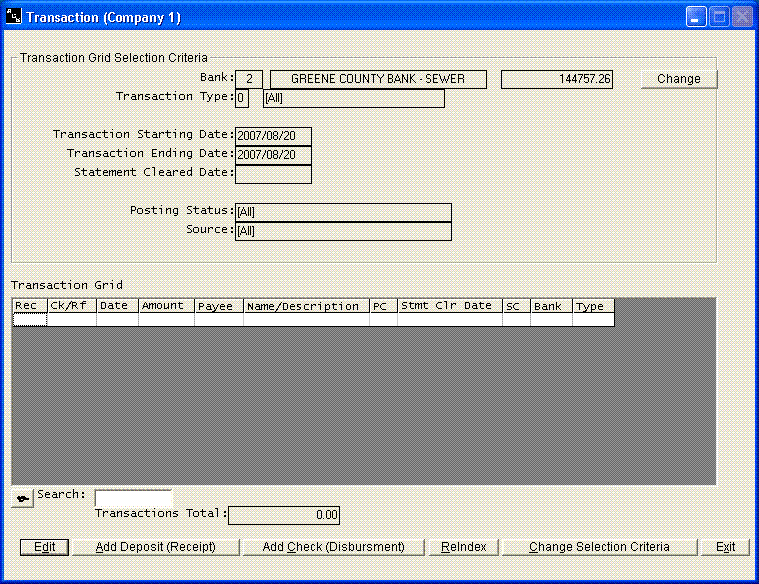Viewport: 759px width, 584px height.
Task: Click the Edit button
Action: (x=44, y=547)
